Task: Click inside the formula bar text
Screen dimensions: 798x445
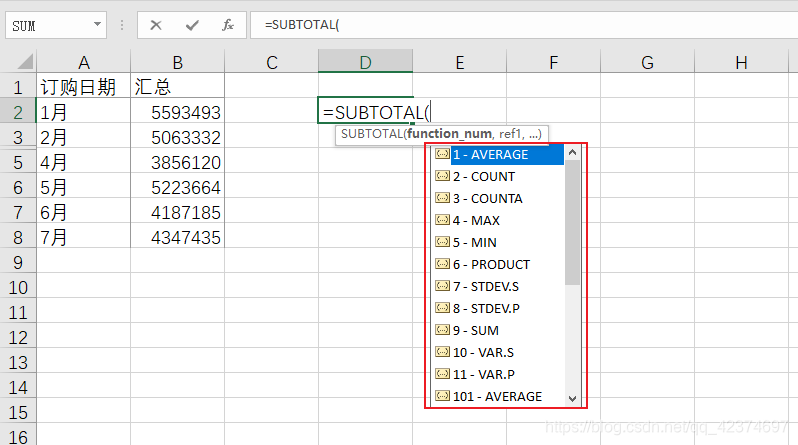Action: click(x=302, y=25)
